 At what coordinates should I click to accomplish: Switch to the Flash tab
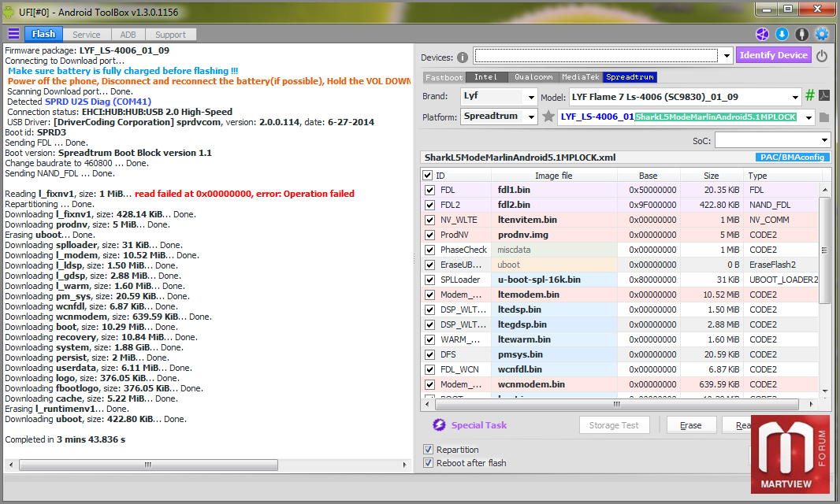click(x=43, y=34)
